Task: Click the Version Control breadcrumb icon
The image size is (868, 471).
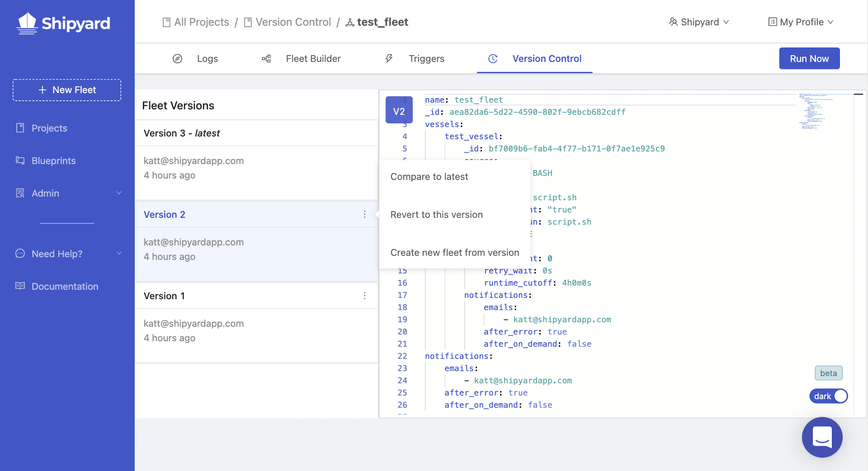Action: pyautogui.click(x=248, y=22)
